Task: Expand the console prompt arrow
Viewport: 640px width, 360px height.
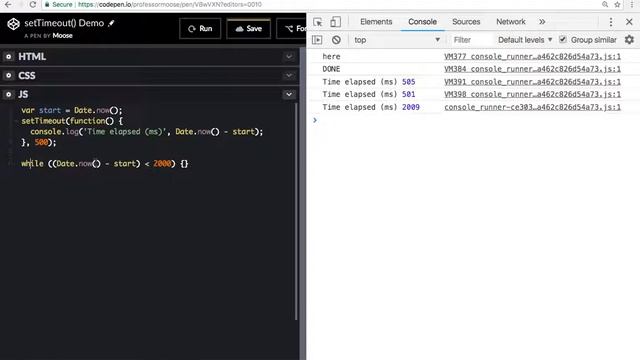Action: click(x=315, y=120)
